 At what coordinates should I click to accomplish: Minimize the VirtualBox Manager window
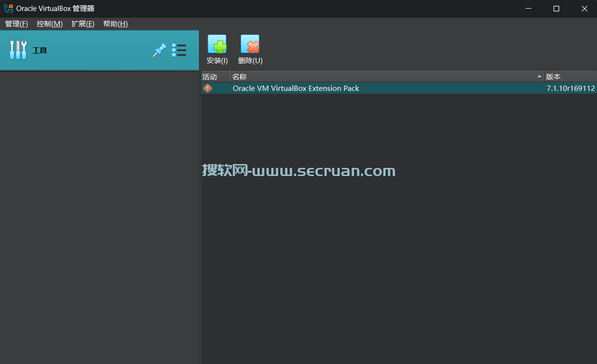coord(529,9)
